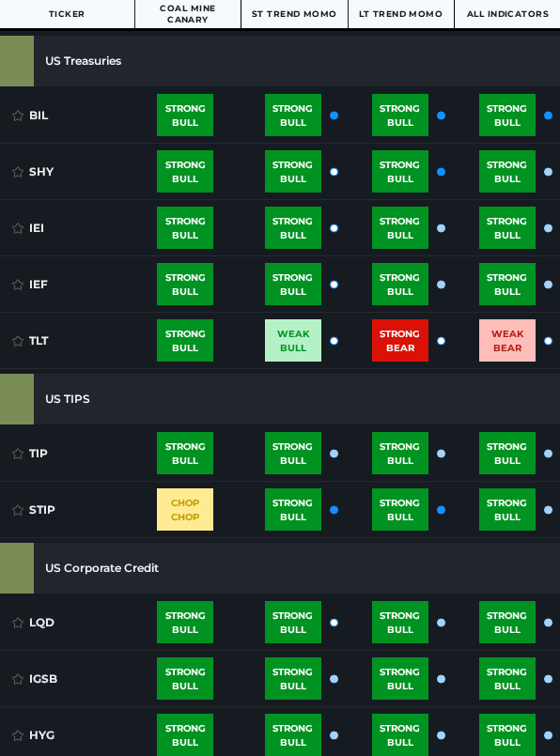Click the US Treasuries olive color block
Image resolution: width=560 pixels, height=756 pixels.
click(x=17, y=61)
